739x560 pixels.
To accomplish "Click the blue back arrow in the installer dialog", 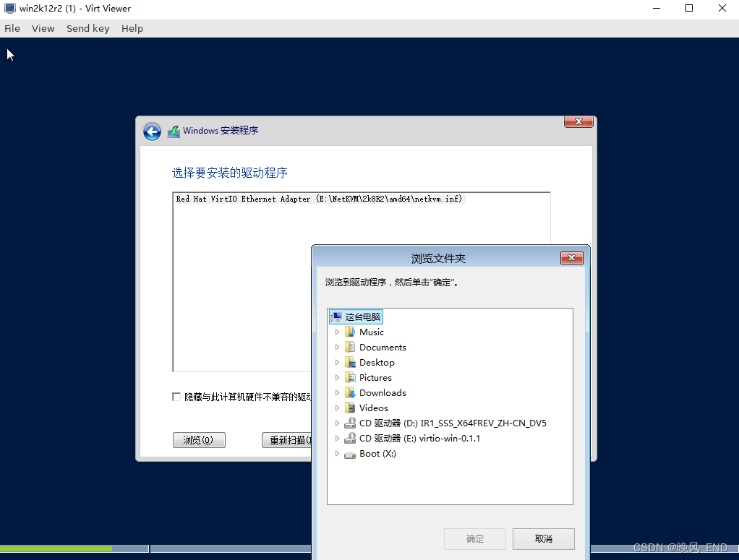I will (152, 132).
